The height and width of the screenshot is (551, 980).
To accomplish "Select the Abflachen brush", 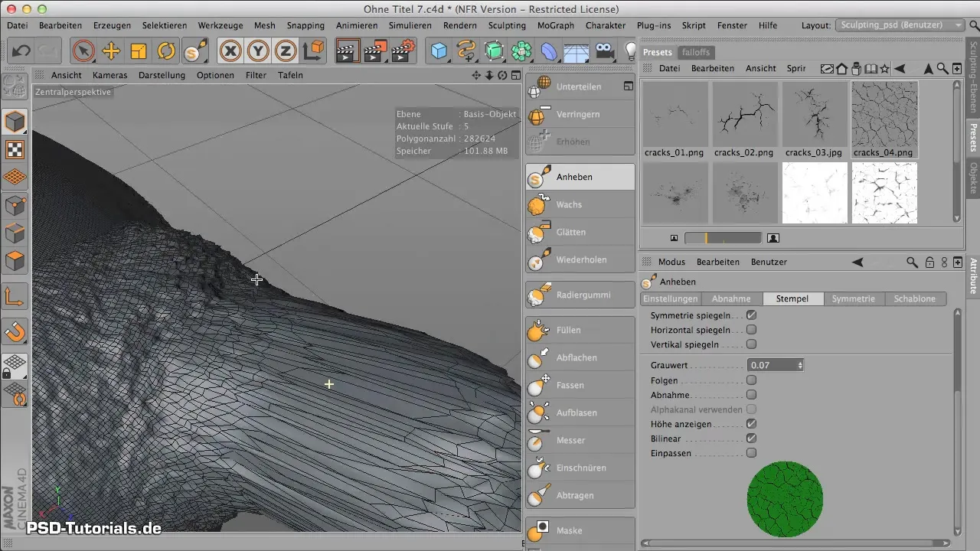I will click(580, 357).
